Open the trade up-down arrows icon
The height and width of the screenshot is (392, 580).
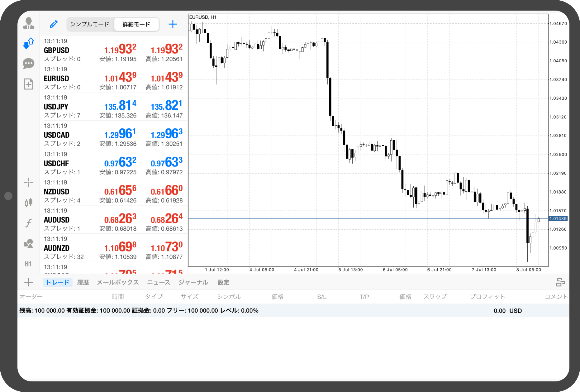pos(28,43)
